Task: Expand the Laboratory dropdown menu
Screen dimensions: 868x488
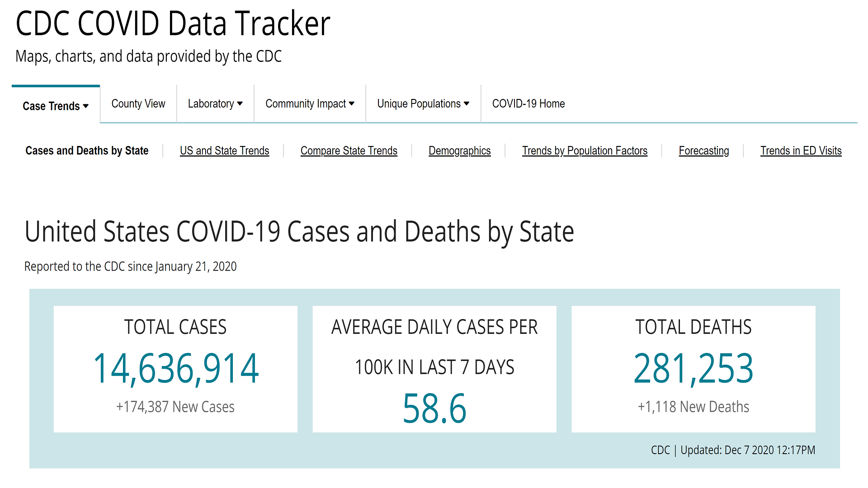Action: click(x=215, y=104)
